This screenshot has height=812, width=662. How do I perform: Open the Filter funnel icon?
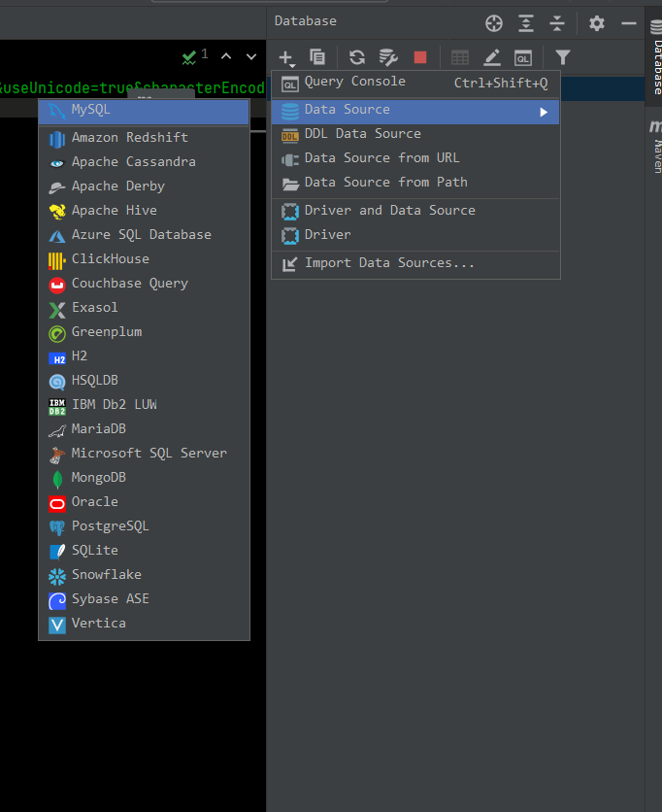(x=563, y=57)
